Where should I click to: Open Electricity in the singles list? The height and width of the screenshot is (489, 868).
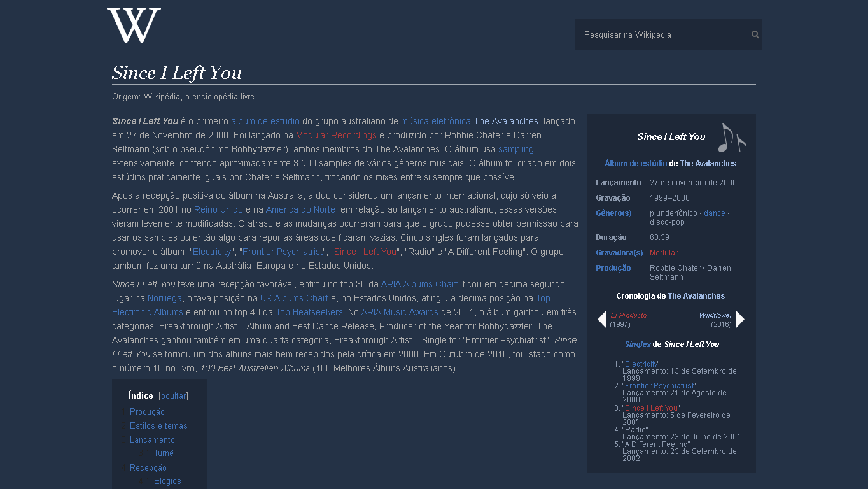coord(641,364)
